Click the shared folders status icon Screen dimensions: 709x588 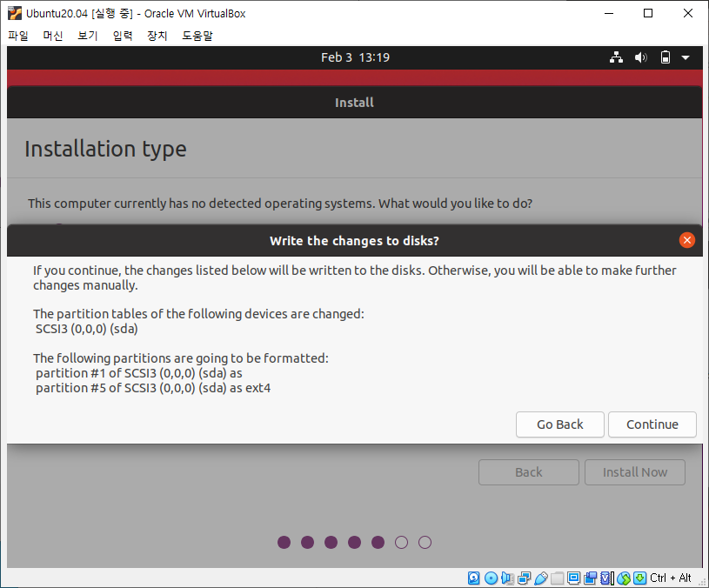point(557,578)
